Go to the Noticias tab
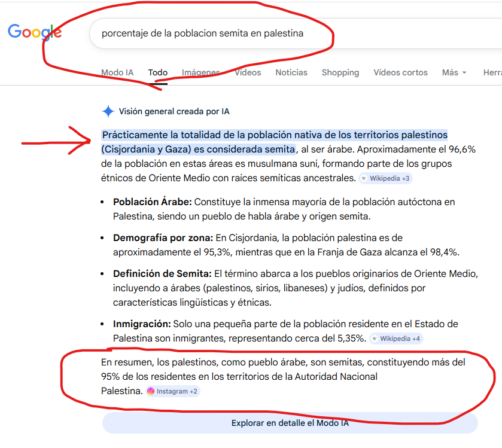The width and height of the screenshot is (502, 448). coord(291,72)
